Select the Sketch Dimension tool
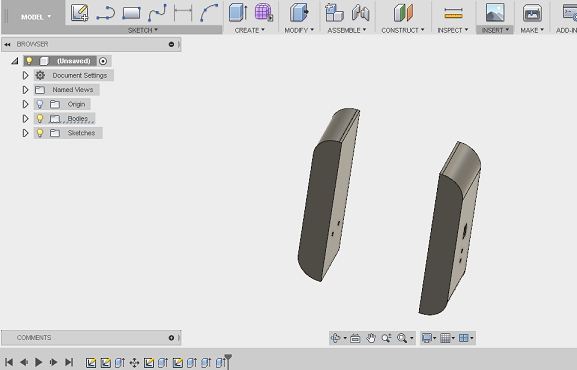 [183, 13]
